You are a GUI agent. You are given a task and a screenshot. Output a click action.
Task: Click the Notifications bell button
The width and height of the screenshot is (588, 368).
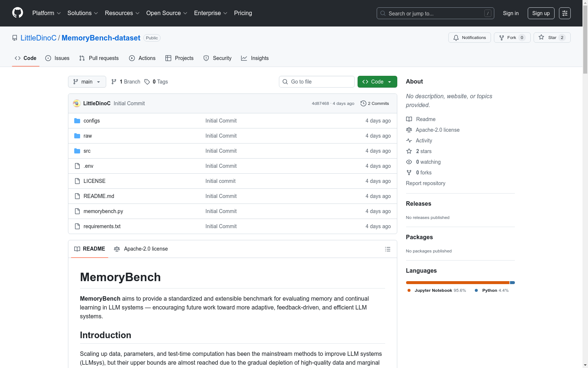(469, 38)
